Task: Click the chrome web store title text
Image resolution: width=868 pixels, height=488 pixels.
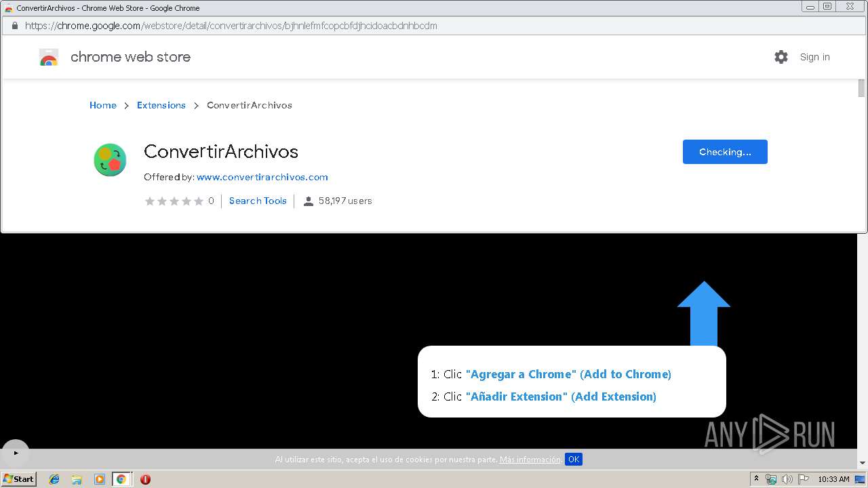Action: coord(130,57)
